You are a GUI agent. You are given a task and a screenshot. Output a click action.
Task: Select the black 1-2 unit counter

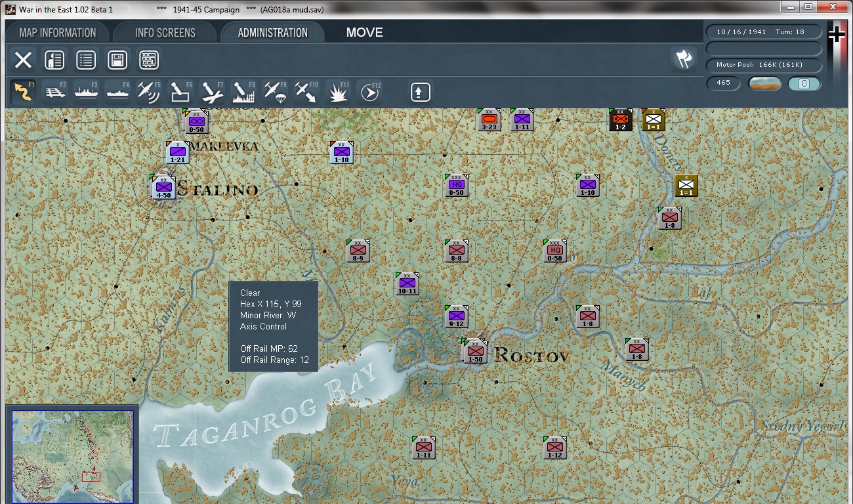click(x=620, y=119)
